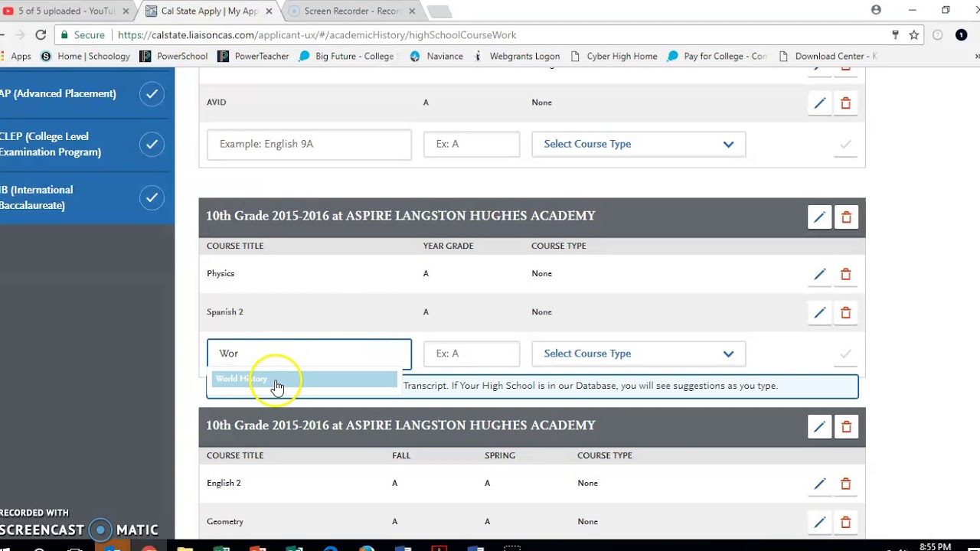Open Select Course Type dropdown beside Wor
This screenshot has width=980, height=551.
[639, 354]
